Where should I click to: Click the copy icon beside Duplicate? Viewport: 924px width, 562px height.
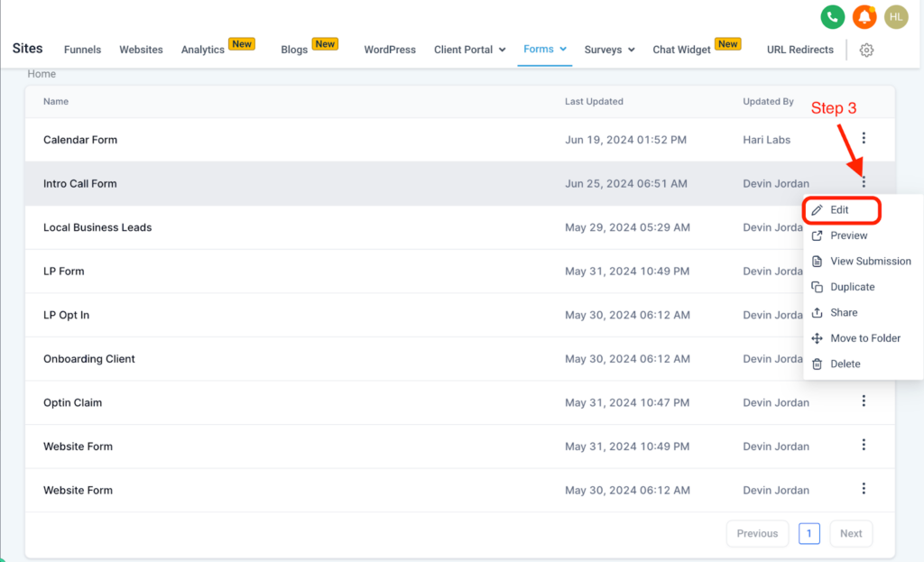coord(817,287)
